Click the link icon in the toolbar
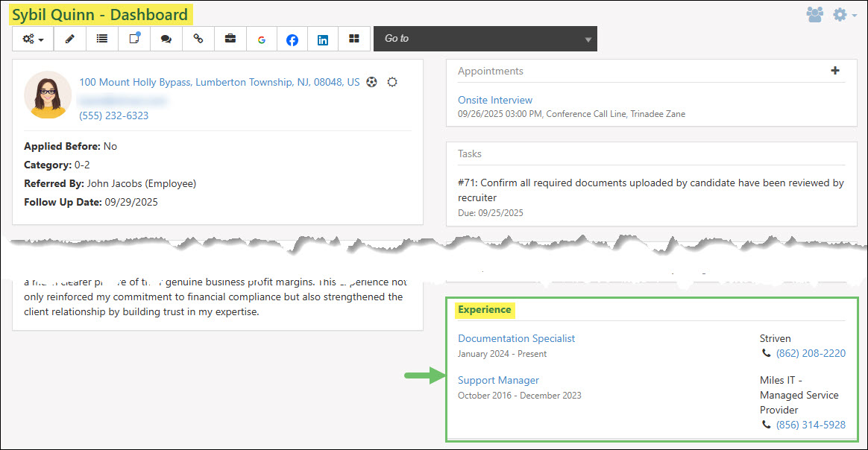Screen dimensions: 868x450 [x=198, y=39]
